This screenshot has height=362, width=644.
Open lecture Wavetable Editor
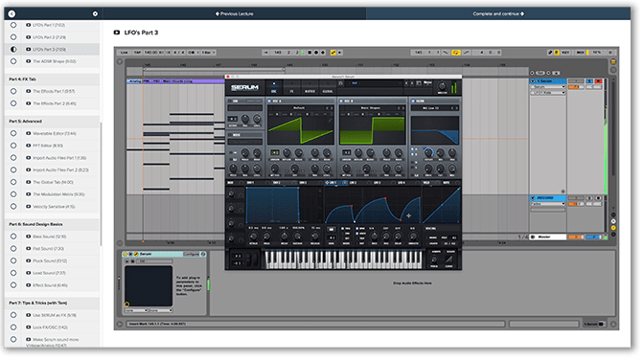click(x=55, y=133)
